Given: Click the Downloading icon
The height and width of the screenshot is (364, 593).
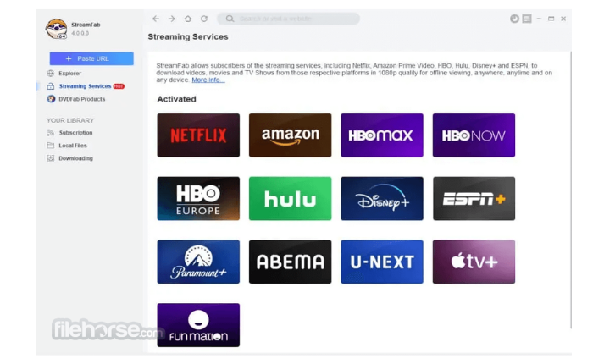Looking at the screenshot, I should coord(51,158).
